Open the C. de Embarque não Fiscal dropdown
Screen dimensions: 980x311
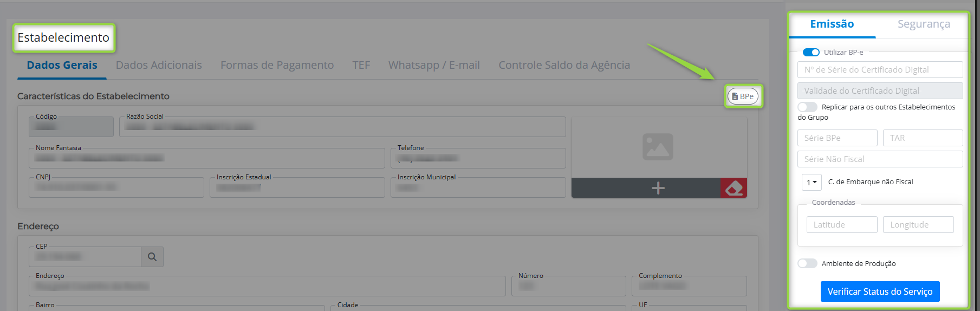point(812,182)
